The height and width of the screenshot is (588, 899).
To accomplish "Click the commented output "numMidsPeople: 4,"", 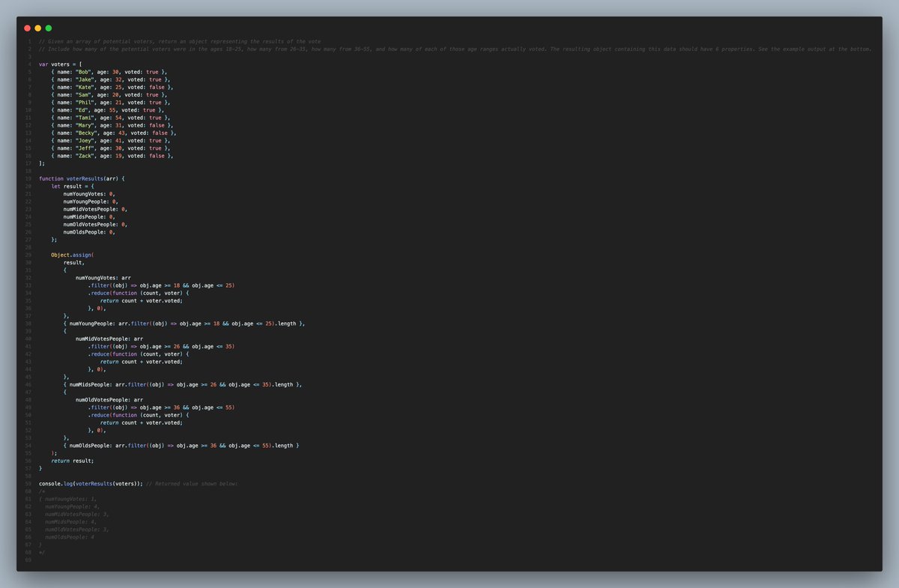I will click(x=71, y=521).
